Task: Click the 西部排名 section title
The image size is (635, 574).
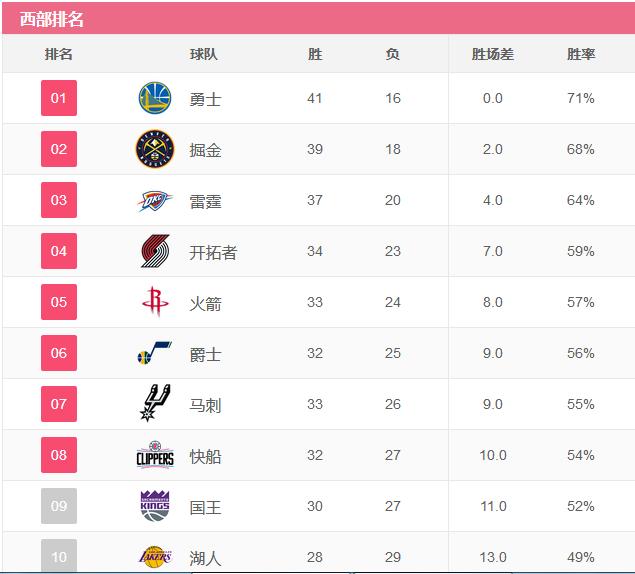Action: 52,19
